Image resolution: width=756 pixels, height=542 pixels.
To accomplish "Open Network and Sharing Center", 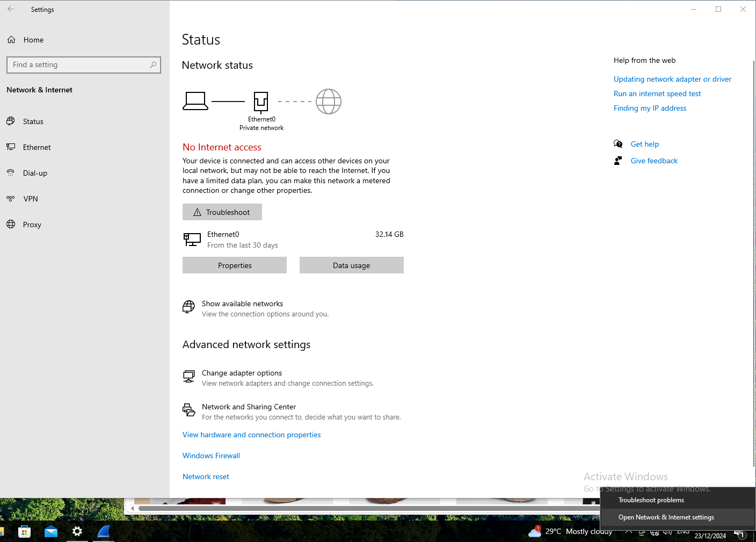I will [249, 407].
